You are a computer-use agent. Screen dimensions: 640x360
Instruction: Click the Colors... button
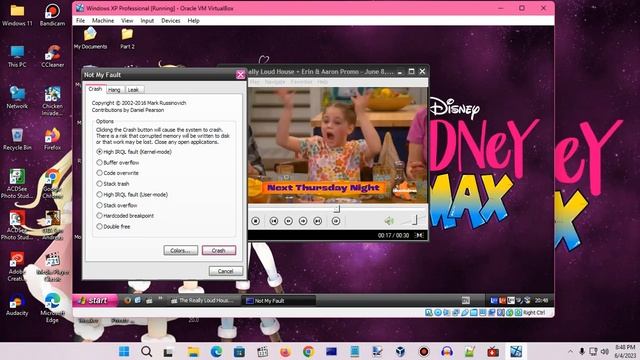point(180,250)
